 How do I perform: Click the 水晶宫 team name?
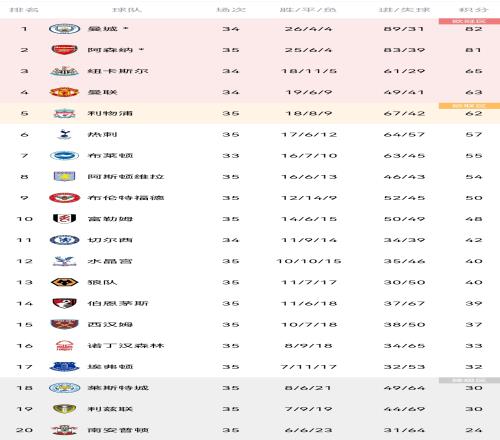click(x=110, y=261)
